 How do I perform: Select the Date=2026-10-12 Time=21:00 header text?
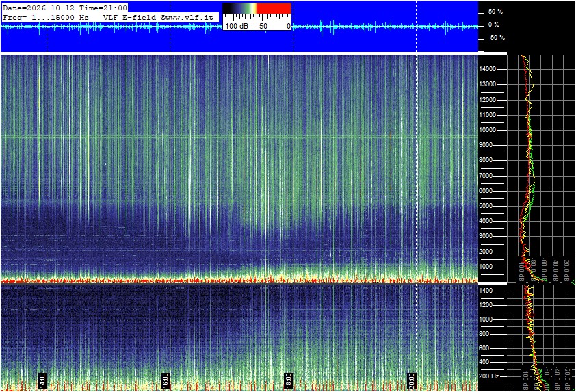(x=65, y=8)
